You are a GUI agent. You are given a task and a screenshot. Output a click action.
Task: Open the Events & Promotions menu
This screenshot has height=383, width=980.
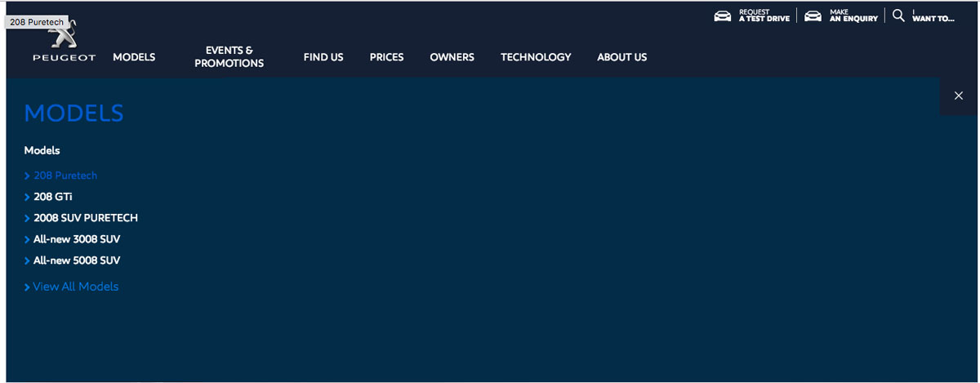point(229,57)
